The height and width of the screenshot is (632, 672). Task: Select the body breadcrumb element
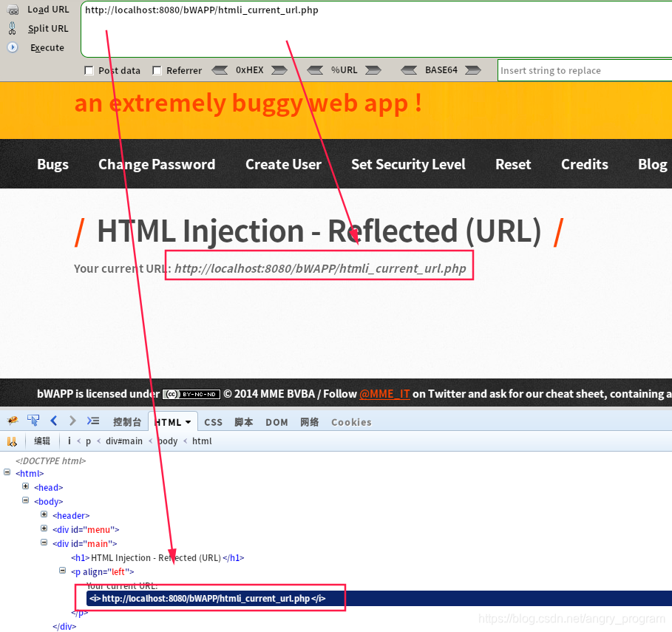[168, 441]
